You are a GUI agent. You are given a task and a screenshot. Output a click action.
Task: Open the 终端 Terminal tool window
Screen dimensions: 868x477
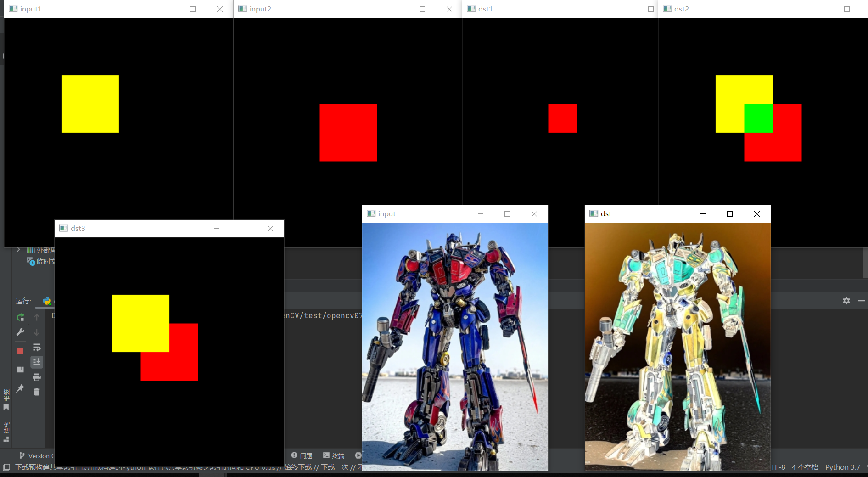tap(338, 455)
